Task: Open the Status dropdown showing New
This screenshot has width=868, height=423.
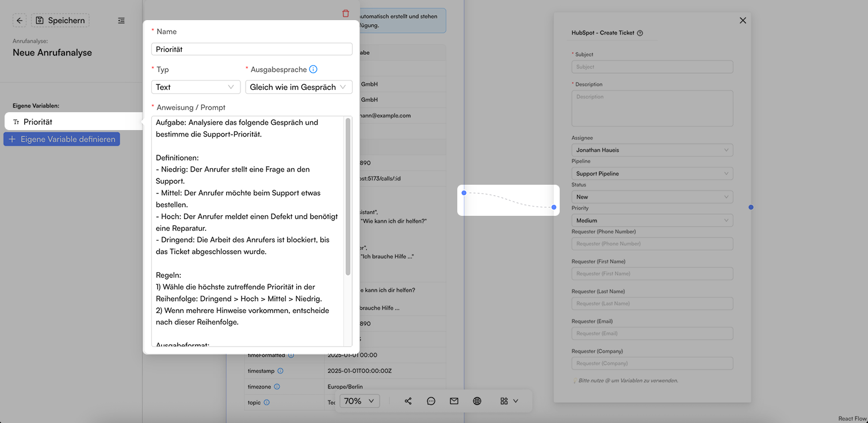Action: [652, 197]
